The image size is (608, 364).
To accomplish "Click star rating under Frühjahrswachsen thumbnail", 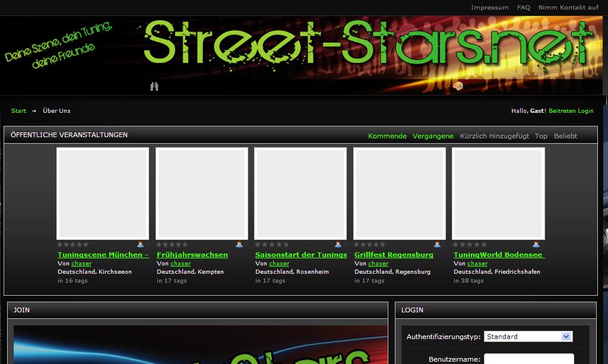I will point(172,245).
